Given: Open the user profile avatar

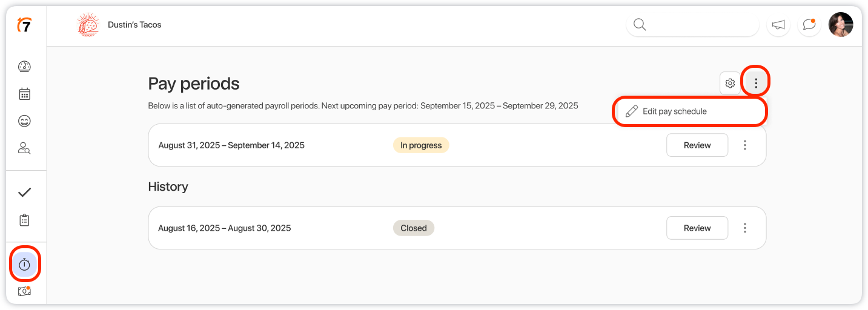Looking at the screenshot, I should point(841,25).
